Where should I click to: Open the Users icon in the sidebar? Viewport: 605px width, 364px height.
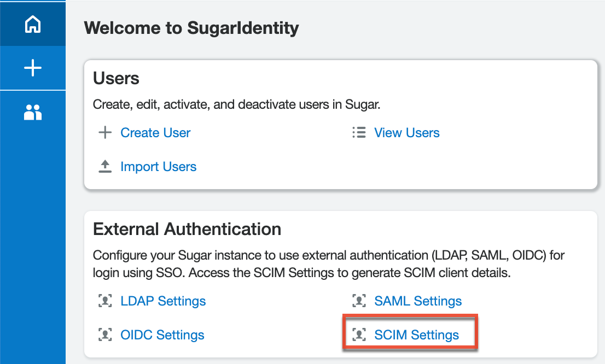[x=33, y=112]
